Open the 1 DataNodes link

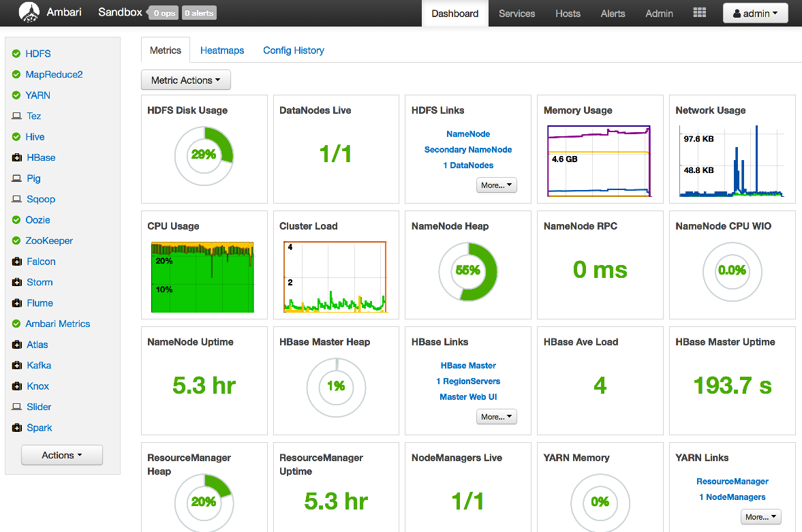468,166
